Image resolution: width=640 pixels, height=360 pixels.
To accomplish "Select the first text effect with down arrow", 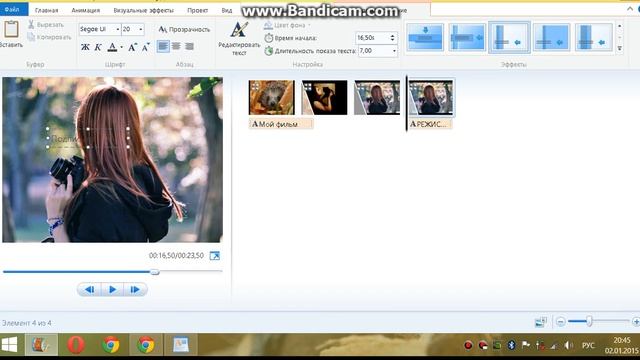I will pos(425,37).
